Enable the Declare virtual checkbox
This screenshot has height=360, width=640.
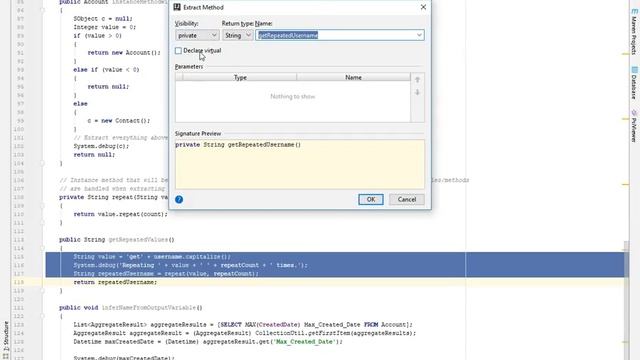tap(178, 51)
